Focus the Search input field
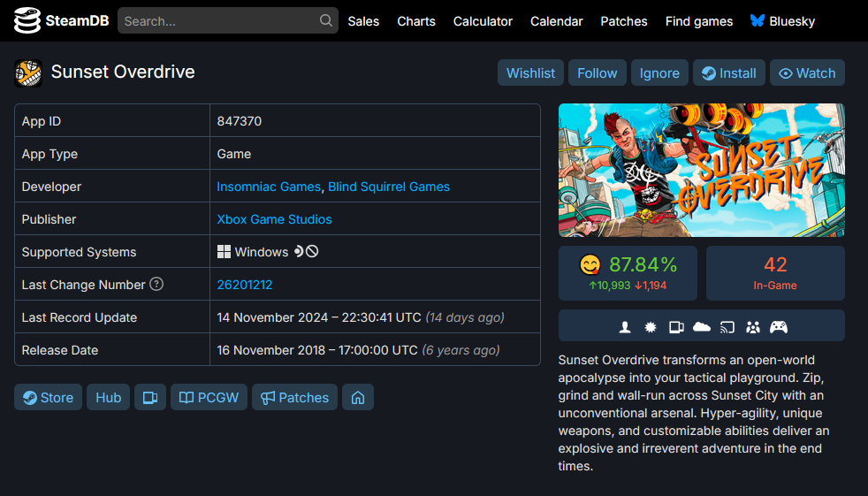The image size is (868, 496). click(x=227, y=20)
